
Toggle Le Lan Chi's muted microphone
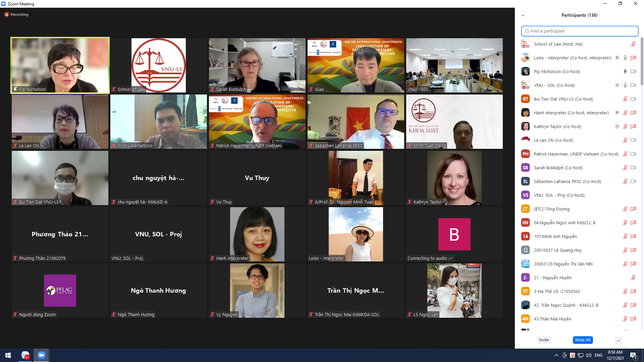pos(625,140)
